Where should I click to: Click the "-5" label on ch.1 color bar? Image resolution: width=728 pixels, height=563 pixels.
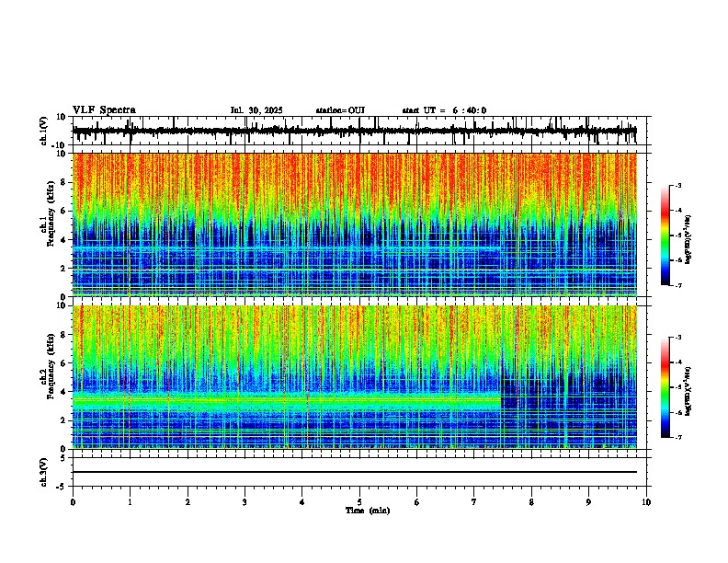(678, 236)
